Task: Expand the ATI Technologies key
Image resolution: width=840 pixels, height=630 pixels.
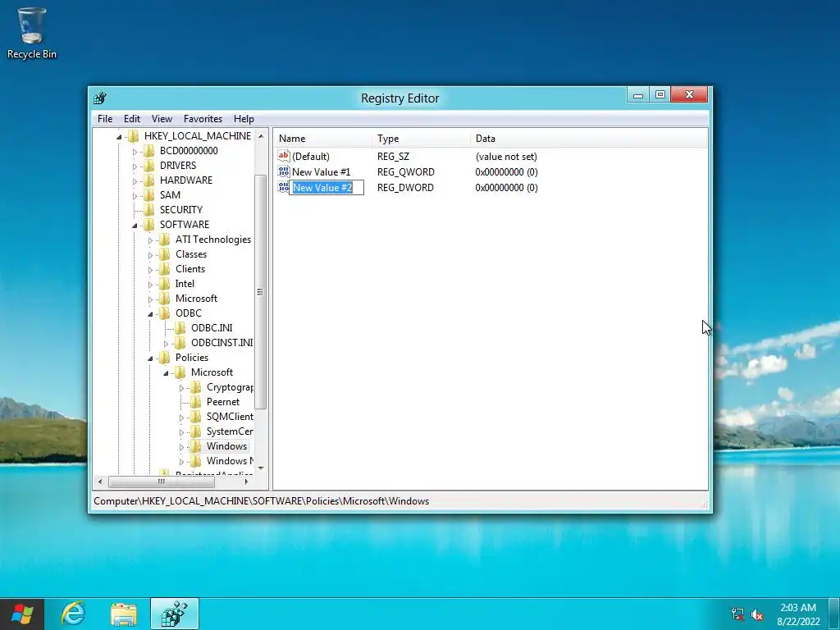Action: click(x=151, y=240)
